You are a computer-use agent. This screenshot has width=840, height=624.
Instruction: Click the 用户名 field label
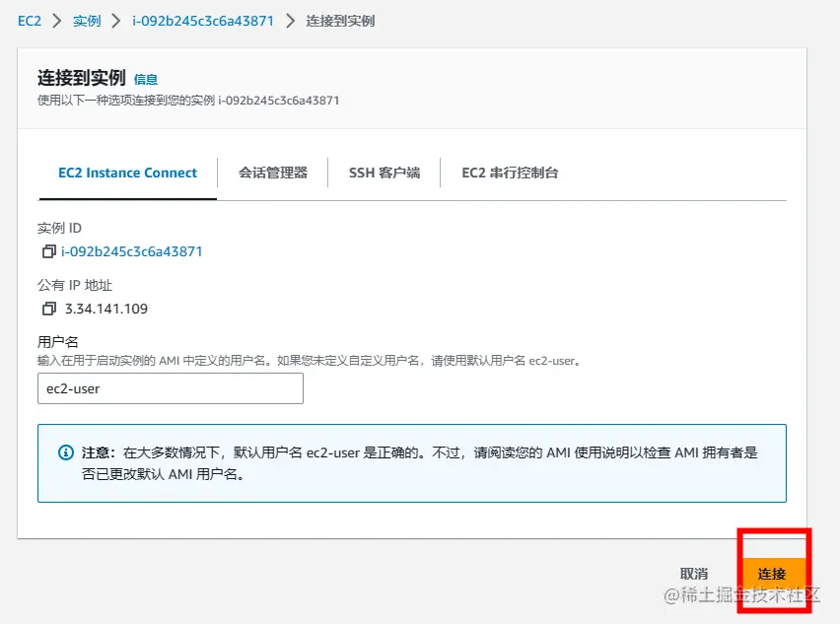tap(58, 342)
